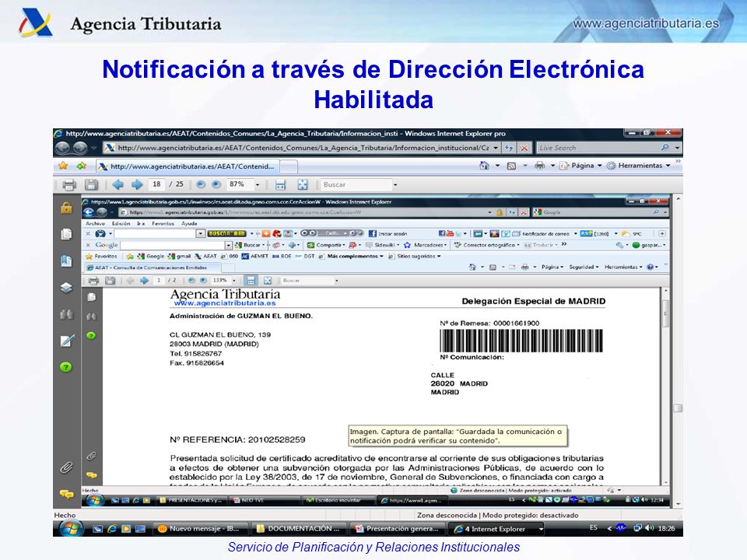Click the inner PDF viewer print icon

93,281
